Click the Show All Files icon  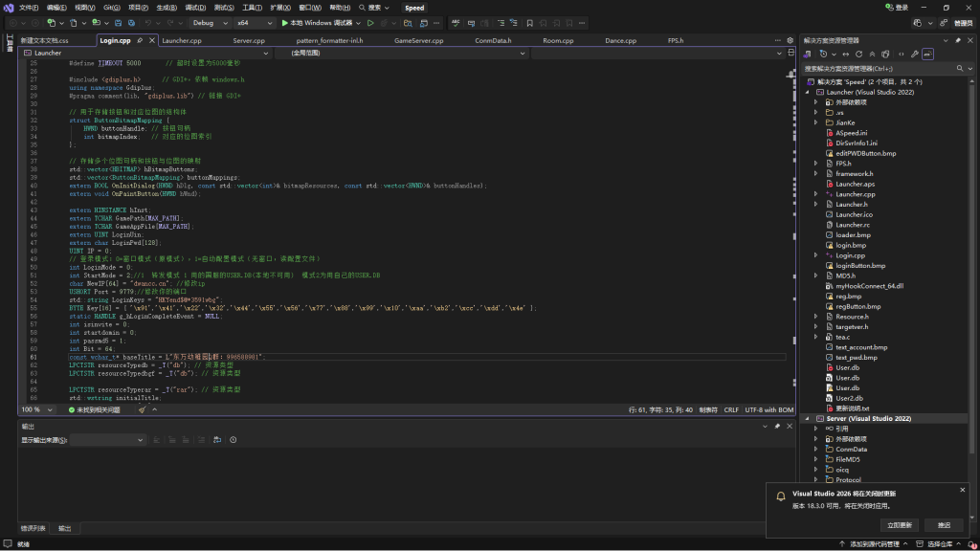click(x=886, y=55)
